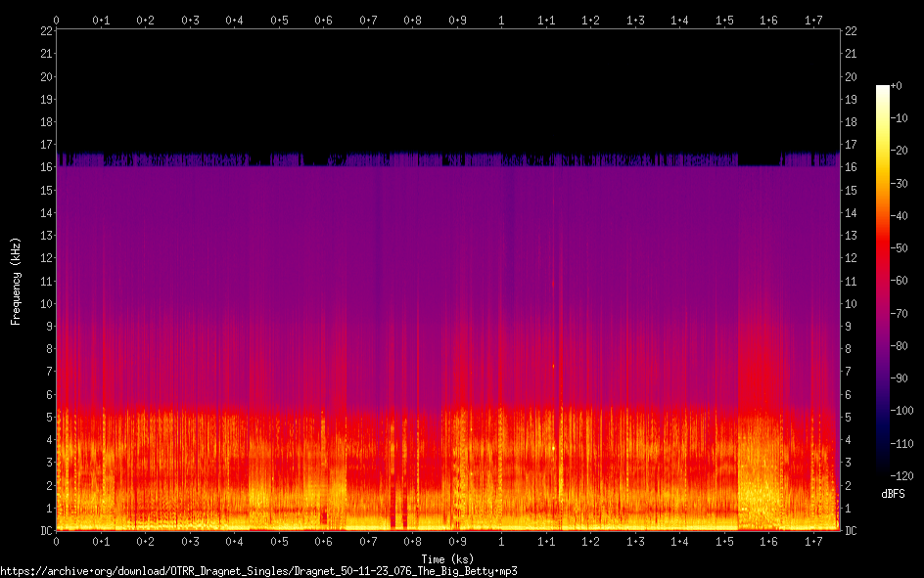Click the DC label on the left axis

pos(45,531)
